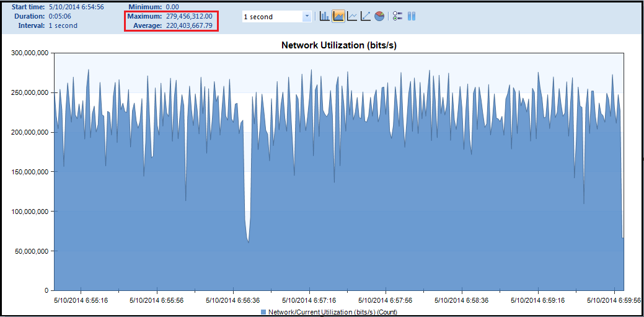Select the area chart view icon
The image size is (644, 317).
(338, 16)
